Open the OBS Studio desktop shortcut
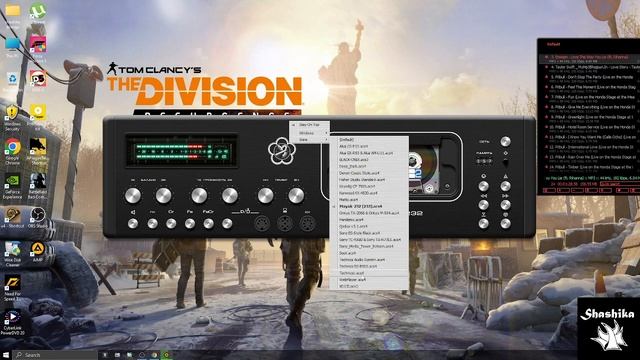 tap(38, 218)
